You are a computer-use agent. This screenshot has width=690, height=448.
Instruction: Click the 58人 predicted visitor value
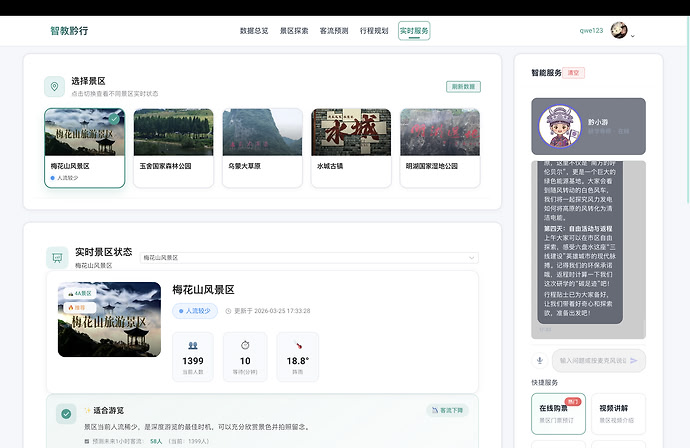[156, 441]
